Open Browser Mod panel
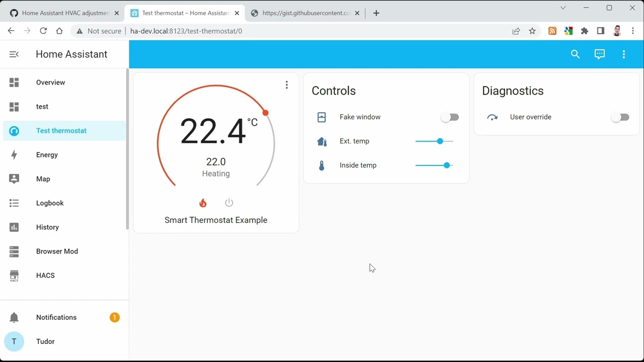This screenshot has height=362, width=644. pos(64,251)
